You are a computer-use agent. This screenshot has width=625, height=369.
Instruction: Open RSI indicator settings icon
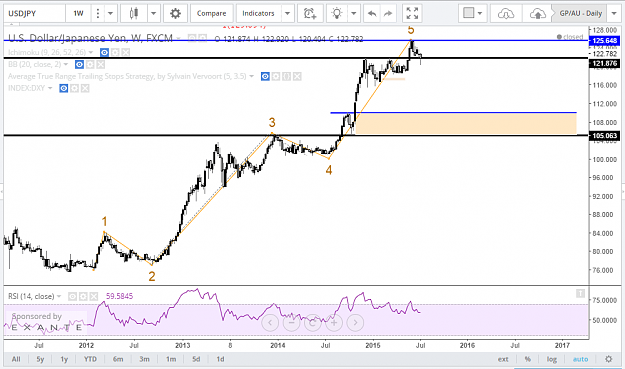[83, 296]
